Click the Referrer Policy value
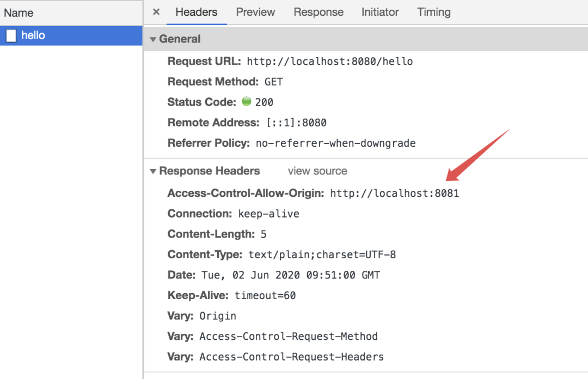 pyautogui.click(x=335, y=143)
